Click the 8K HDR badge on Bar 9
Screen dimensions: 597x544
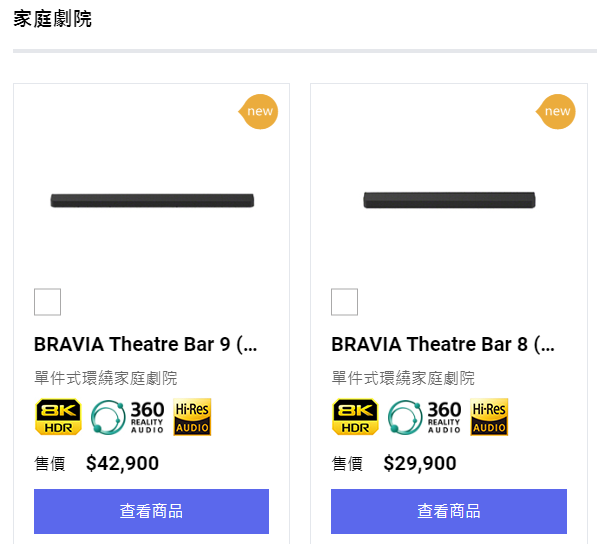[58, 416]
